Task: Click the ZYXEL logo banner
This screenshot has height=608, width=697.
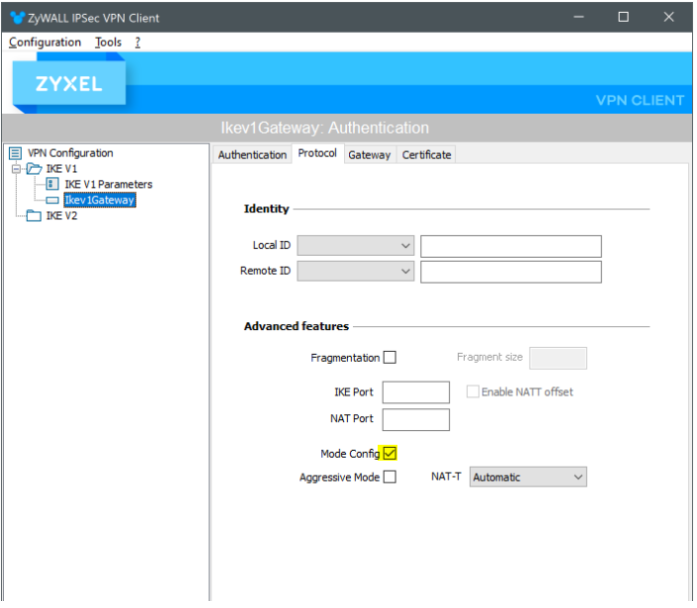Action: point(69,85)
